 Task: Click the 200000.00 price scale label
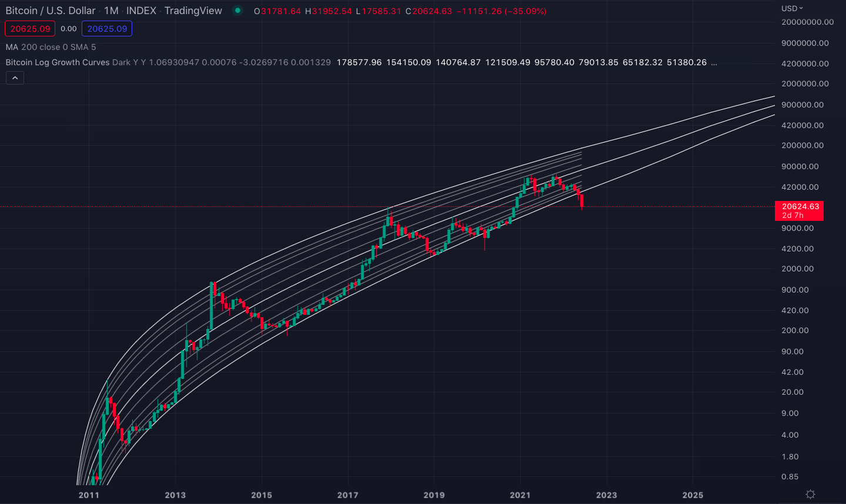[803, 146]
